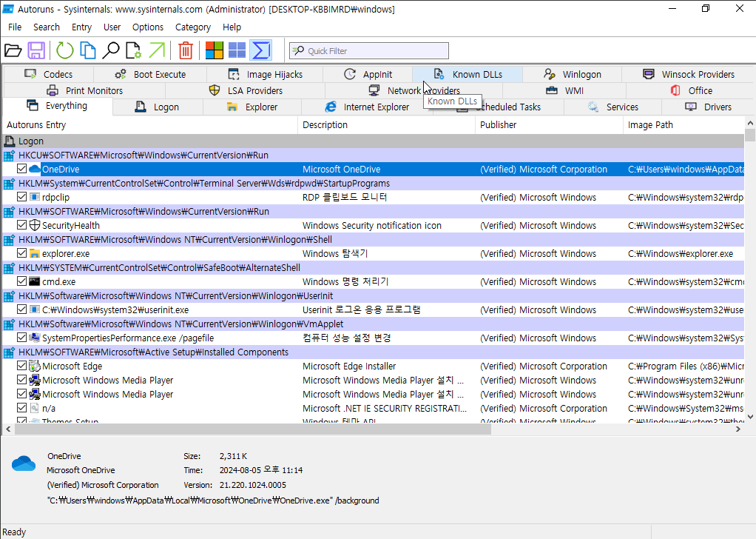Switch to the Print Monitors tab

(x=84, y=91)
